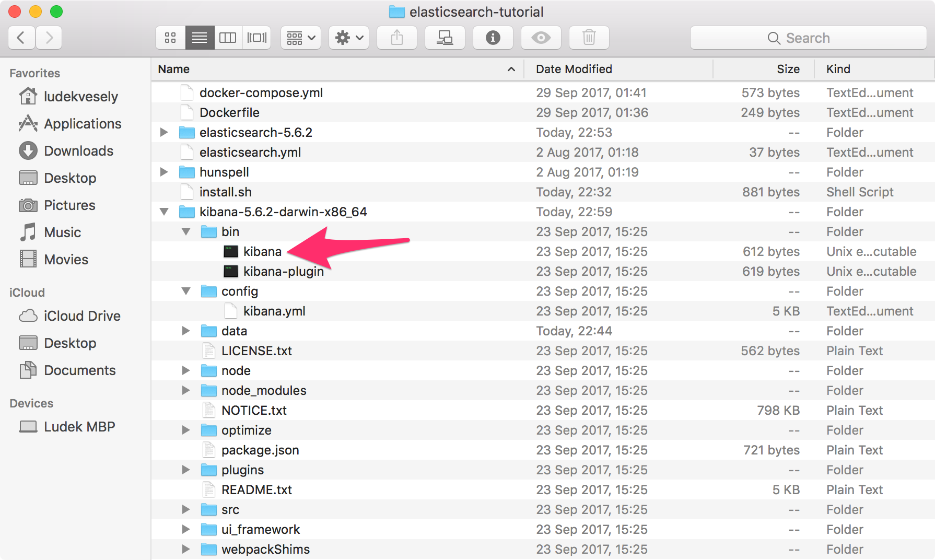935x560 pixels.
Task: Expand the src folder
Action: click(186, 509)
